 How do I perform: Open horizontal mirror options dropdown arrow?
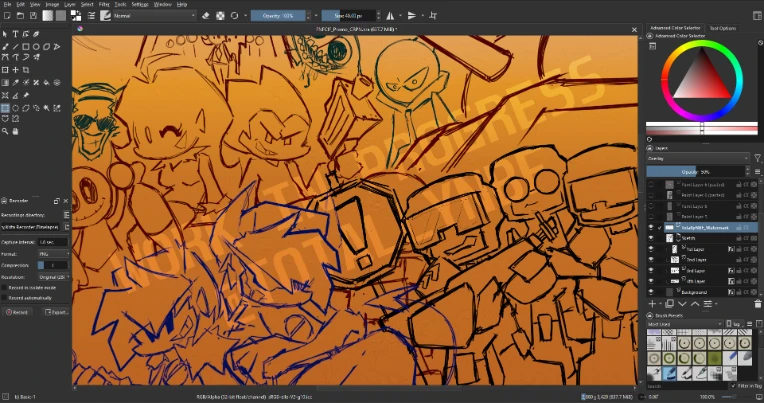401,16
